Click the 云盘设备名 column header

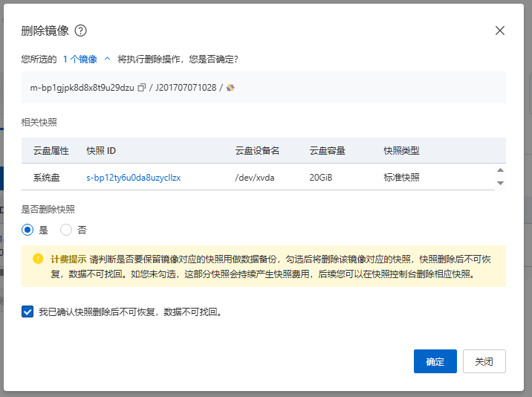tap(256, 151)
